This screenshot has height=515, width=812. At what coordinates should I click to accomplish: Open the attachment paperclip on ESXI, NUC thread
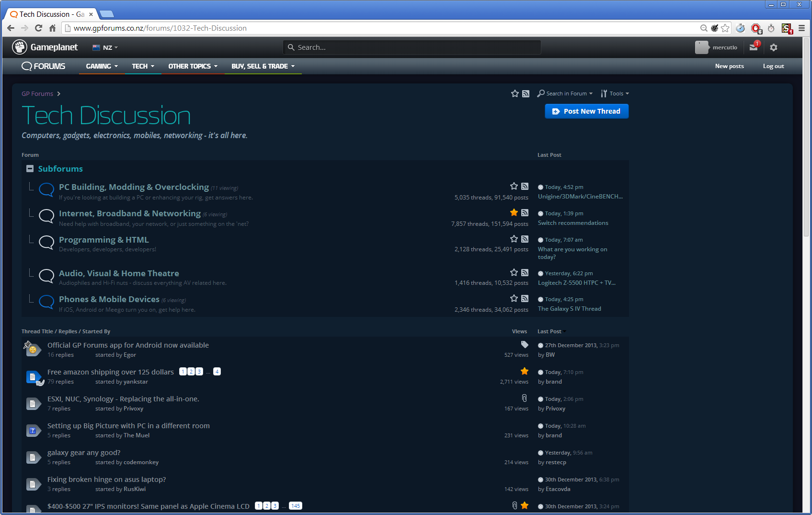(524, 398)
